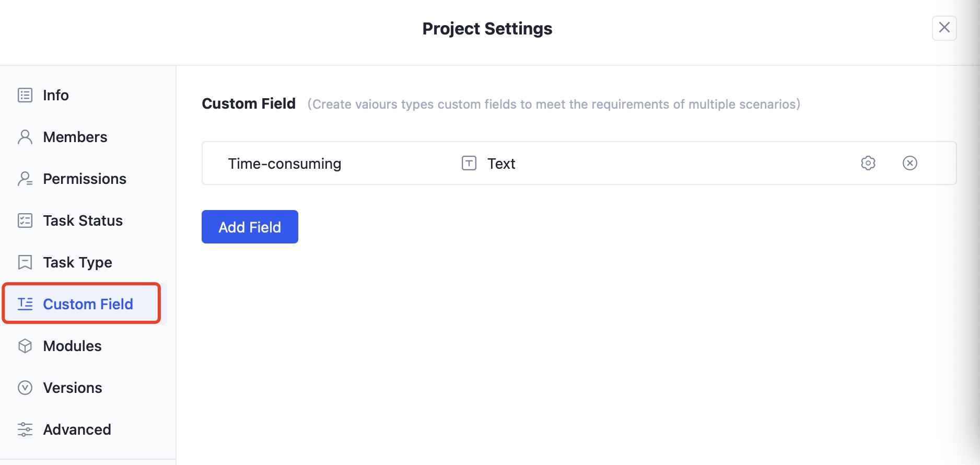This screenshot has height=465, width=980.
Task: Open the Versions settings page
Action: tap(73, 387)
